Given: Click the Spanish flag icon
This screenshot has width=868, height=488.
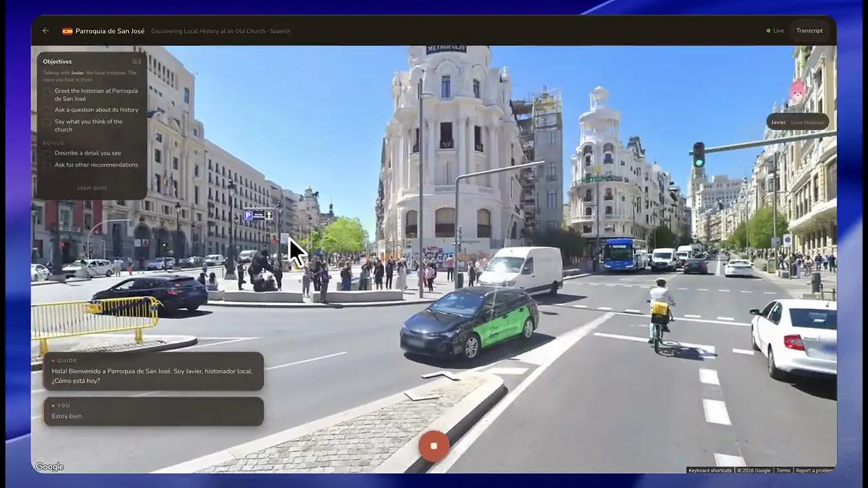Looking at the screenshot, I should tap(67, 31).
